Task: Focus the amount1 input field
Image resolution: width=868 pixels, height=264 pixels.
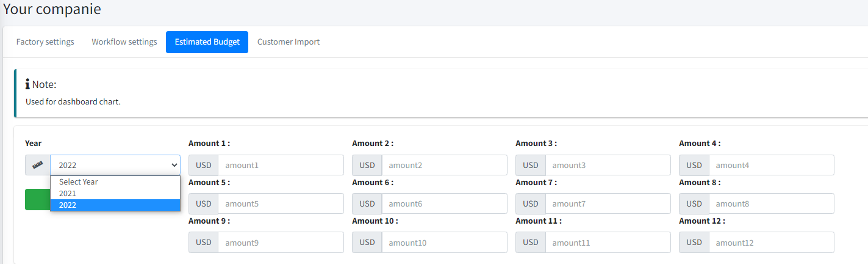Action: point(281,165)
